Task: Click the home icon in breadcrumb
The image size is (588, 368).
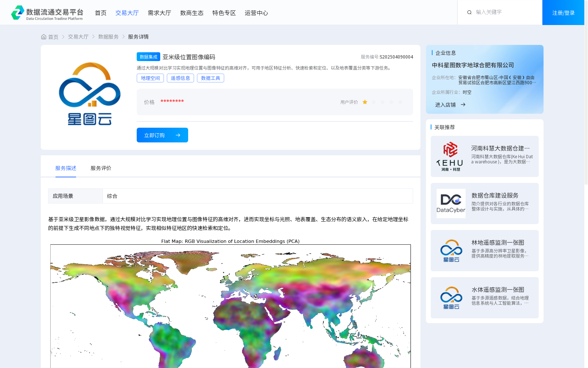Action: 44,37
